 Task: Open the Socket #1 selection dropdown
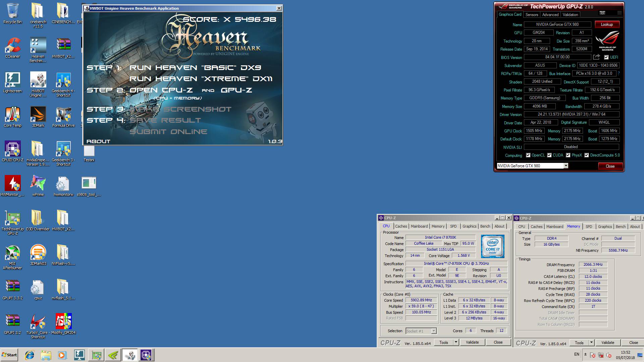tap(434, 331)
